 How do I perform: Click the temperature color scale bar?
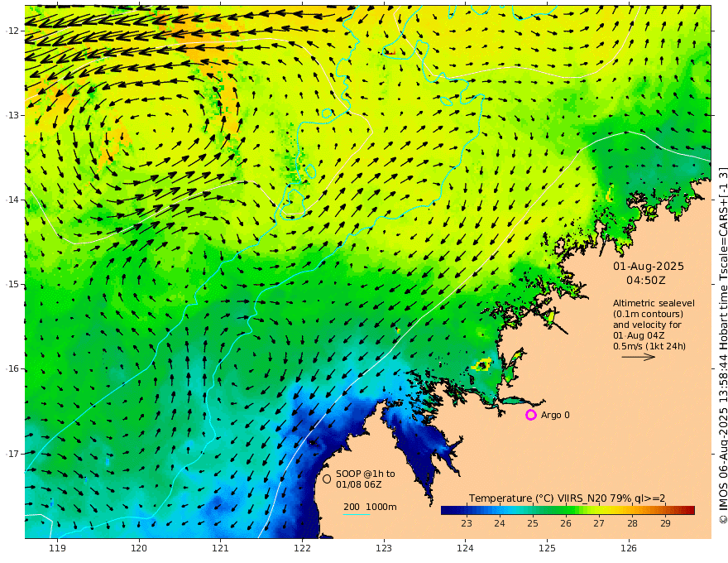(x=568, y=510)
